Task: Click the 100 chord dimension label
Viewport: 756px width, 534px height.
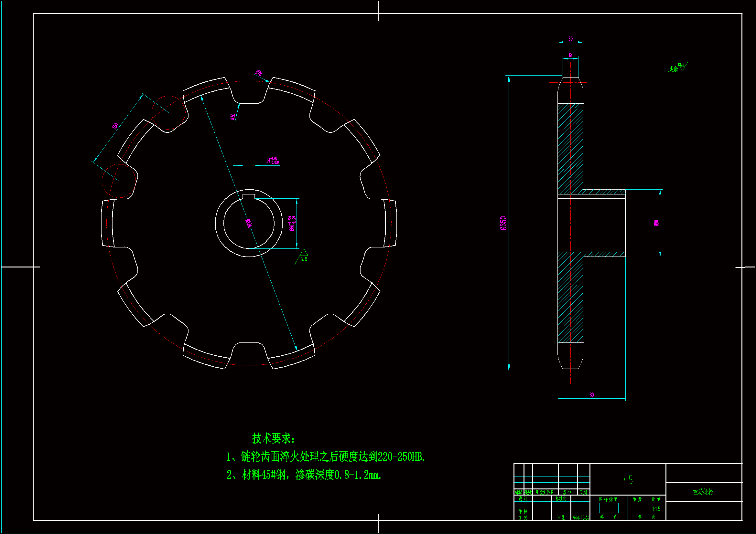Action: click(x=115, y=126)
